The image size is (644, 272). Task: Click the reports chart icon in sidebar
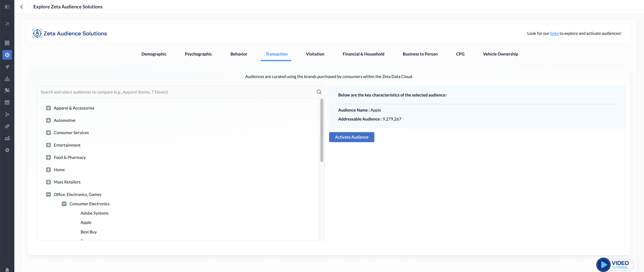point(7,138)
